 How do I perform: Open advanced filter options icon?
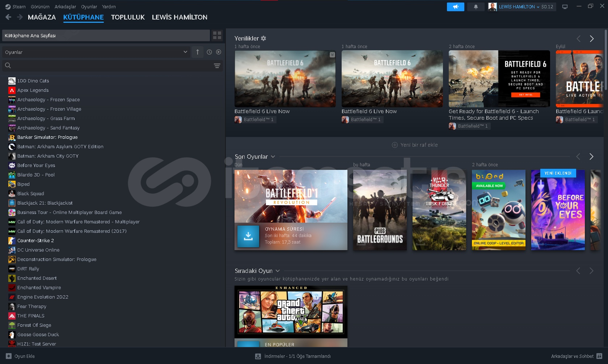(x=217, y=66)
